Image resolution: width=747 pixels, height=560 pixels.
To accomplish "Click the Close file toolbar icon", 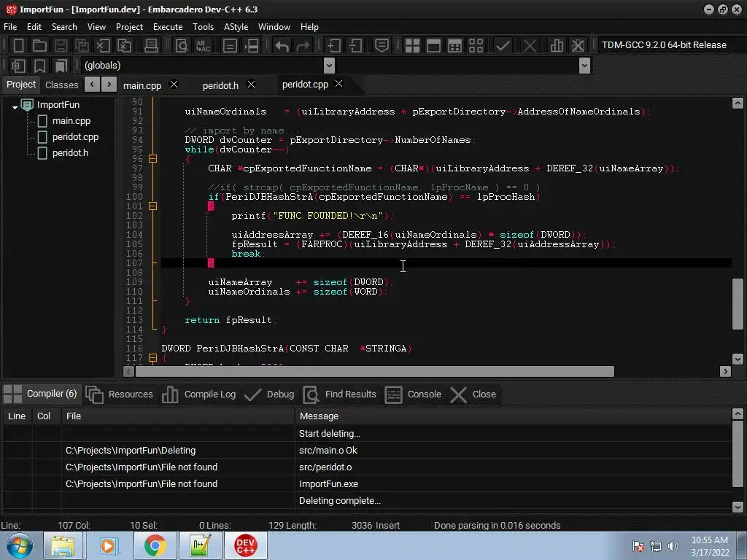I will tap(103, 46).
